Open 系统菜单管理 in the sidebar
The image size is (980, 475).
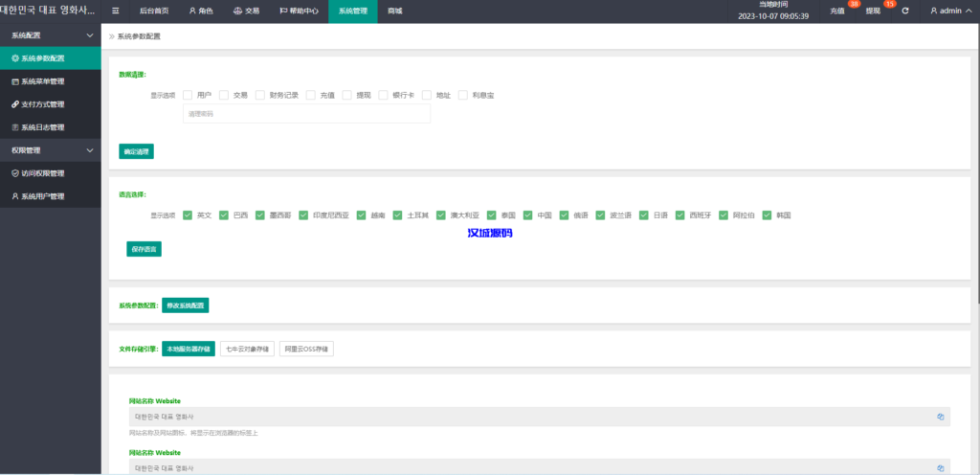(x=43, y=81)
